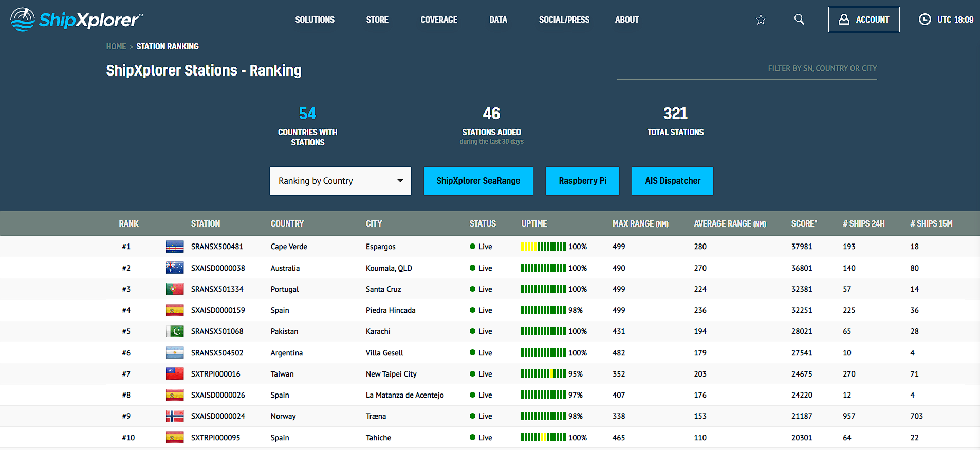The image size is (980, 450).
Task: Click the UTC clock icon
Action: tap(924, 20)
